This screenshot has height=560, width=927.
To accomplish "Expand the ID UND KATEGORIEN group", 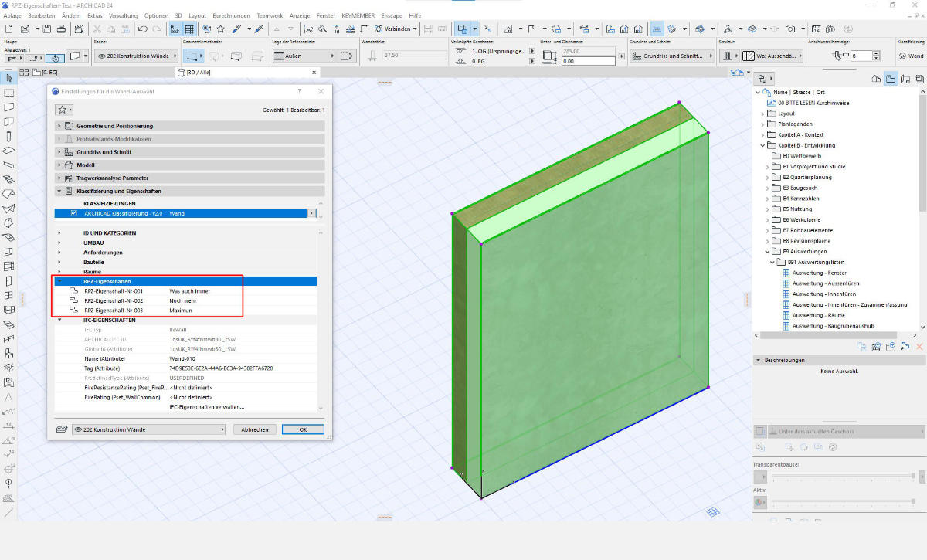I will (x=59, y=232).
